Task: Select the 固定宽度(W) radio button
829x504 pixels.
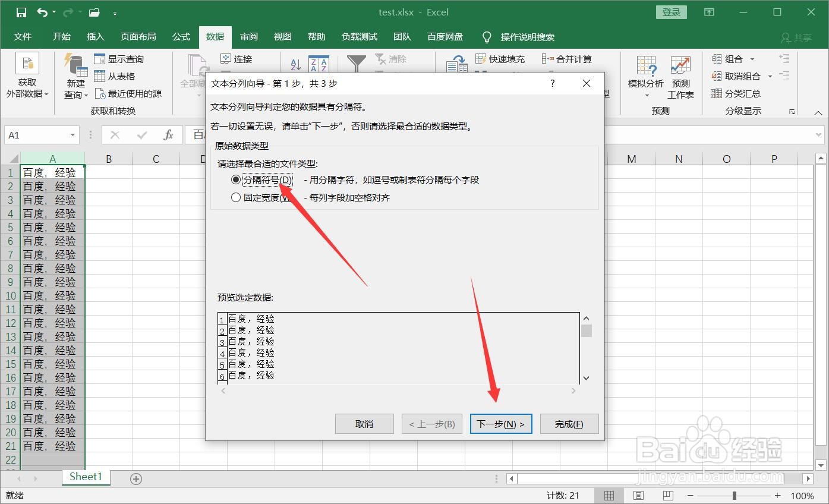Action: [236, 198]
